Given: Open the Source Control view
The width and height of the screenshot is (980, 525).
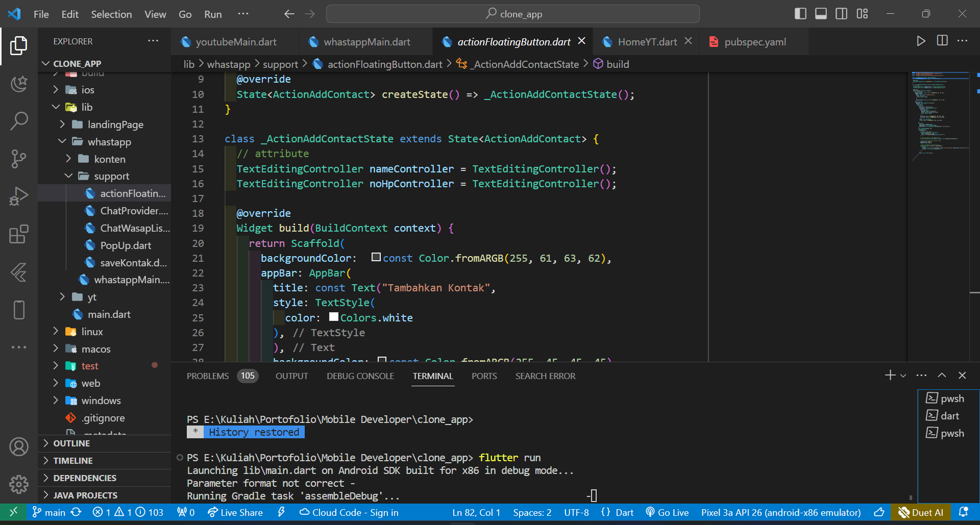Looking at the screenshot, I should click(19, 159).
